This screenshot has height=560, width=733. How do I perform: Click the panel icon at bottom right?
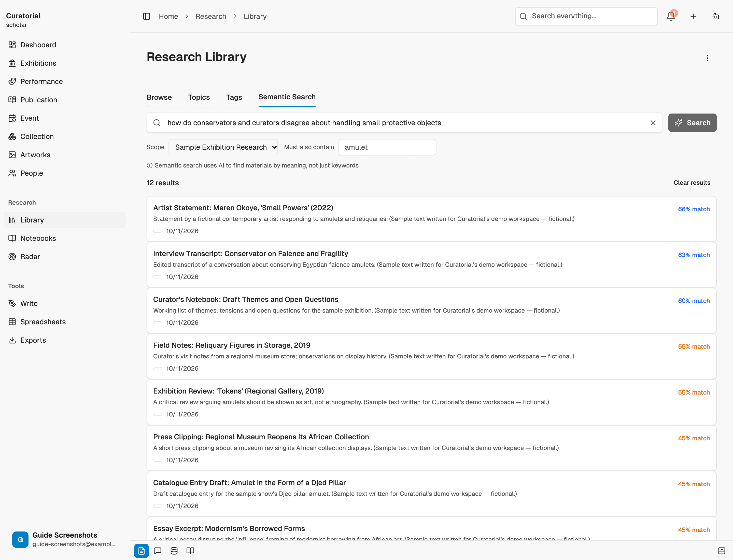pos(722,551)
